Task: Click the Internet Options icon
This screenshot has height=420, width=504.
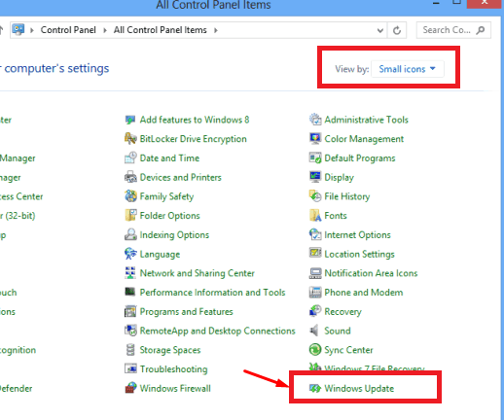Action: (x=315, y=234)
